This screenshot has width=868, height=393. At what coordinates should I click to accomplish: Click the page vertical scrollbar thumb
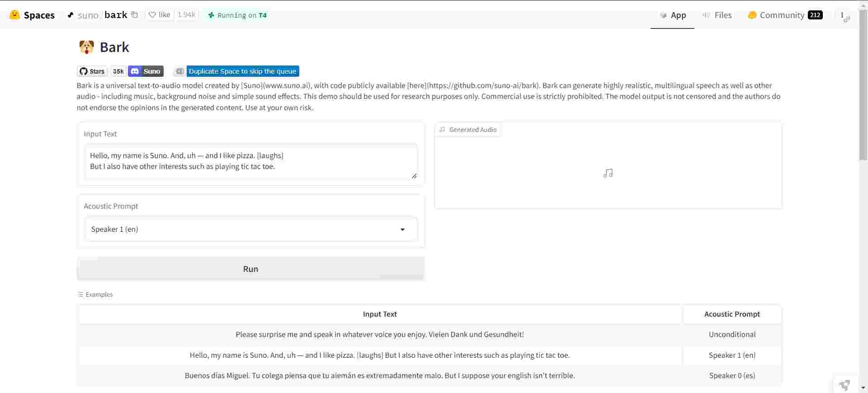(863, 84)
